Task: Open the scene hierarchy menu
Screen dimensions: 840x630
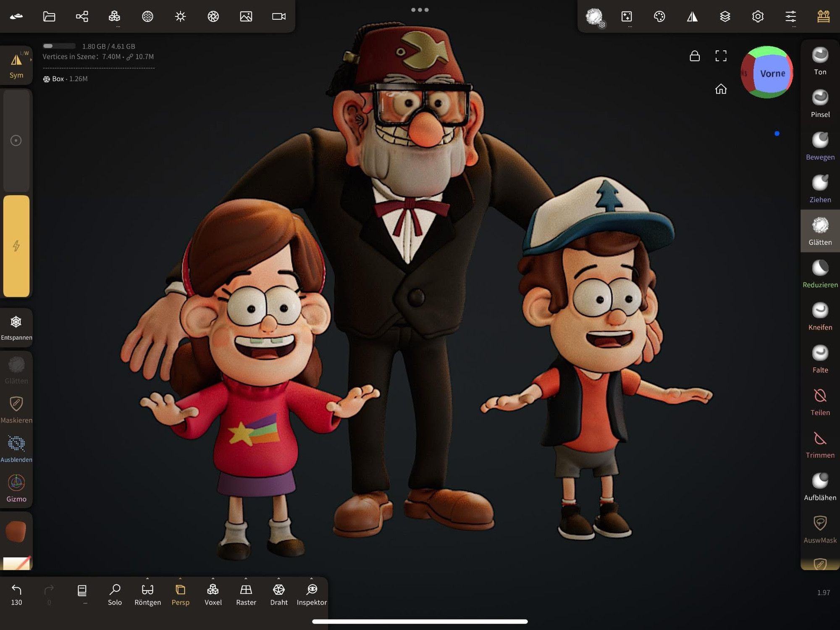Action: 82,16
